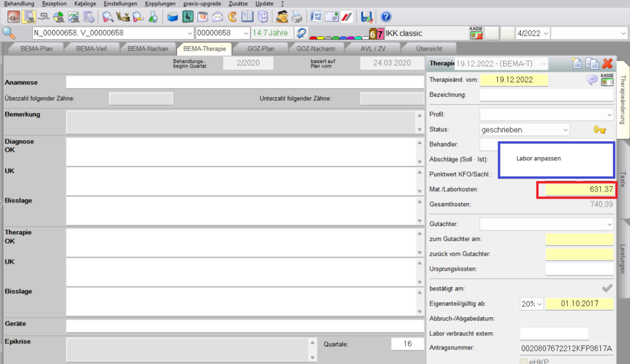630x364 pixels.
Task: Delete therapy entry with red X icon
Action: [607, 63]
